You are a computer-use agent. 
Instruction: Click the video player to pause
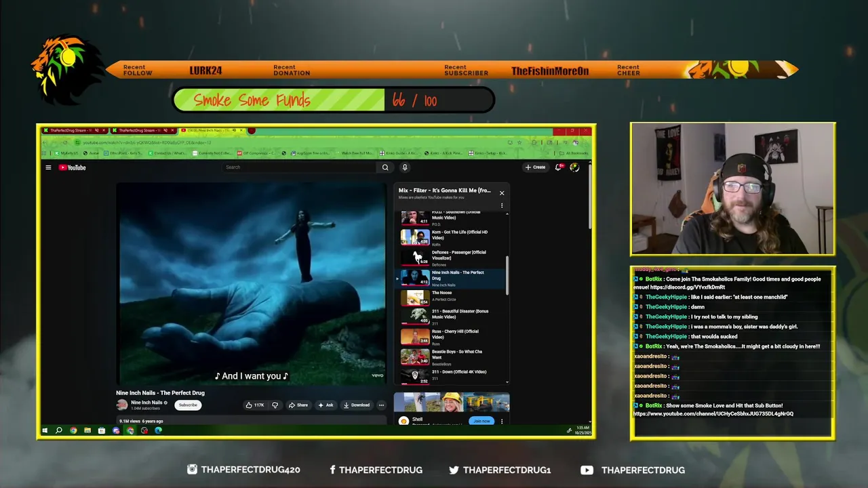[x=251, y=283]
